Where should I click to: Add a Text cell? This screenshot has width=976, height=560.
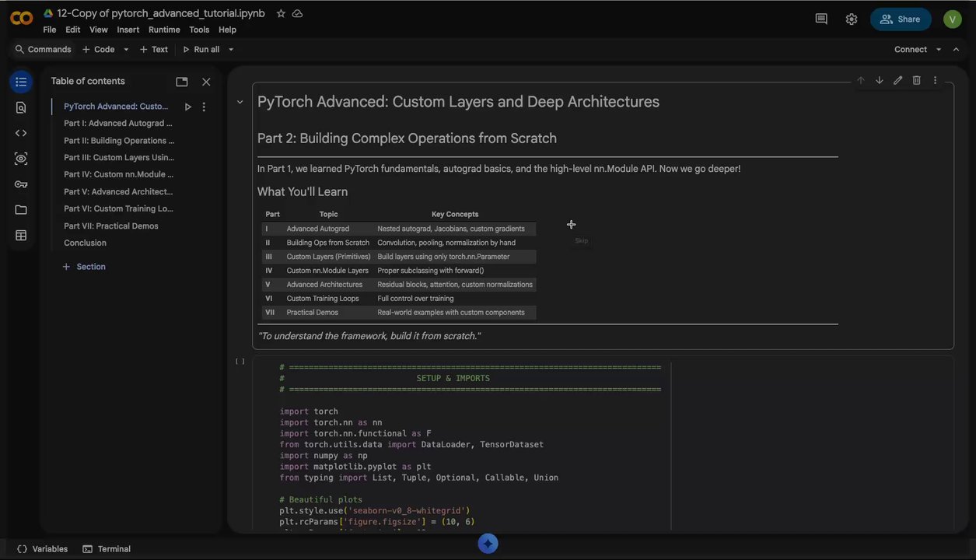point(154,50)
